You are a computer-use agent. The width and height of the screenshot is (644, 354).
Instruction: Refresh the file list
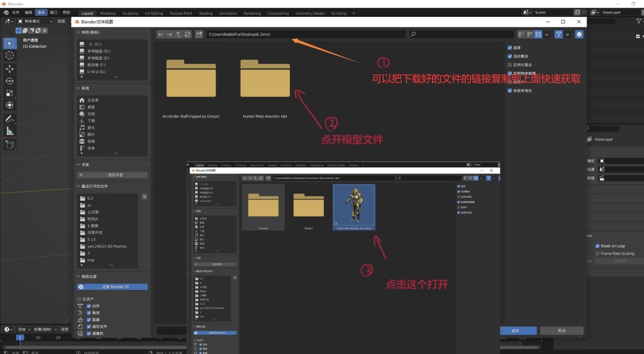(187, 34)
